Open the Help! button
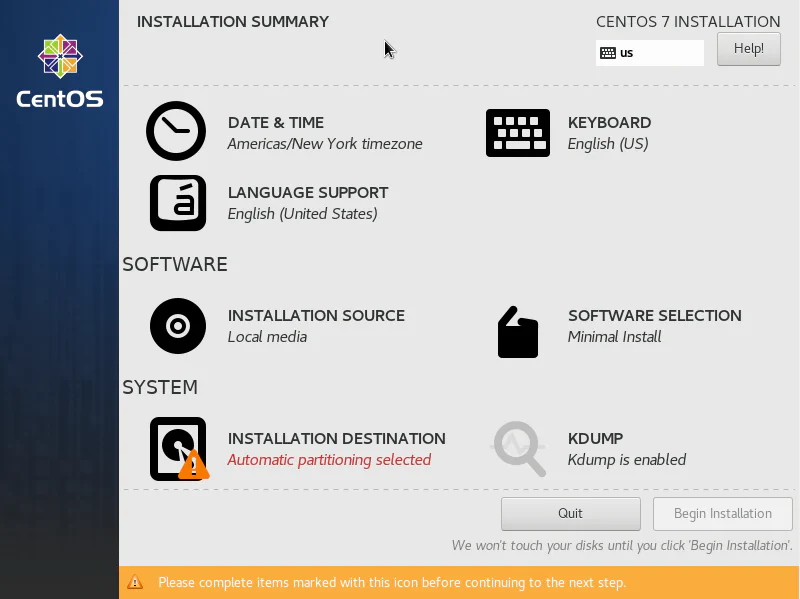The height and width of the screenshot is (599, 800). (x=748, y=49)
